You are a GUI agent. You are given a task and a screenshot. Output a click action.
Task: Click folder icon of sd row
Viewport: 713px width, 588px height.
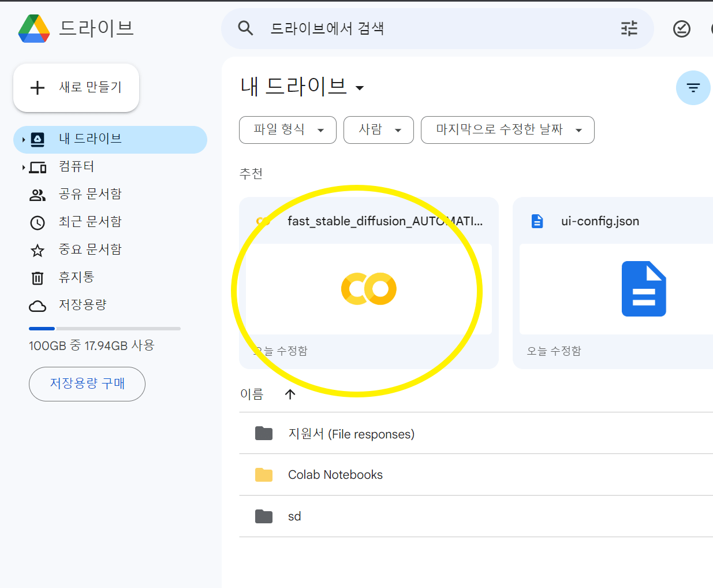(x=264, y=516)
